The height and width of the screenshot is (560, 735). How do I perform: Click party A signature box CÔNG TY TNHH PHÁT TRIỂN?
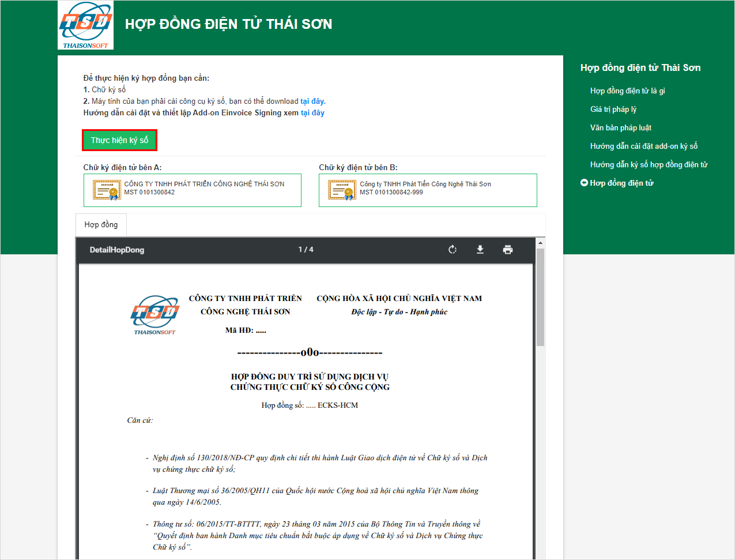(x=193, y=190)
